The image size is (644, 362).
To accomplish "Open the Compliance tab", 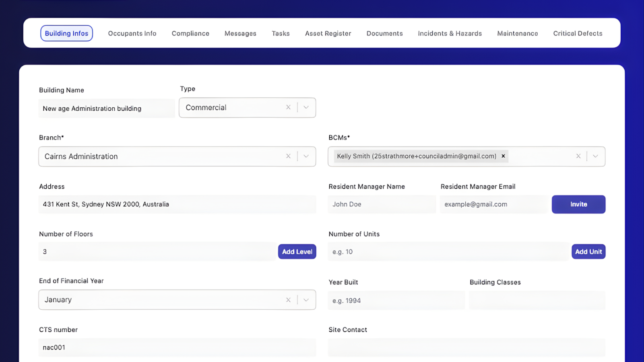I will click(x=190, y=33).
